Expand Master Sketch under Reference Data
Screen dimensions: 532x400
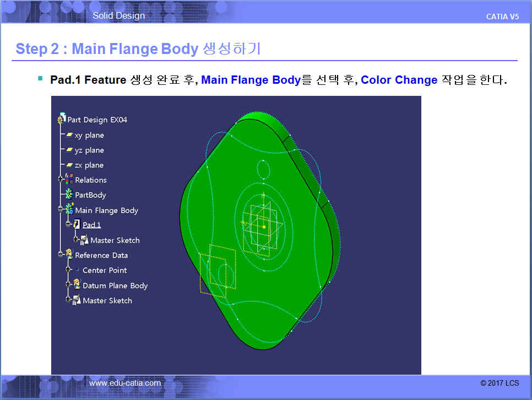[x=68, y=299]
